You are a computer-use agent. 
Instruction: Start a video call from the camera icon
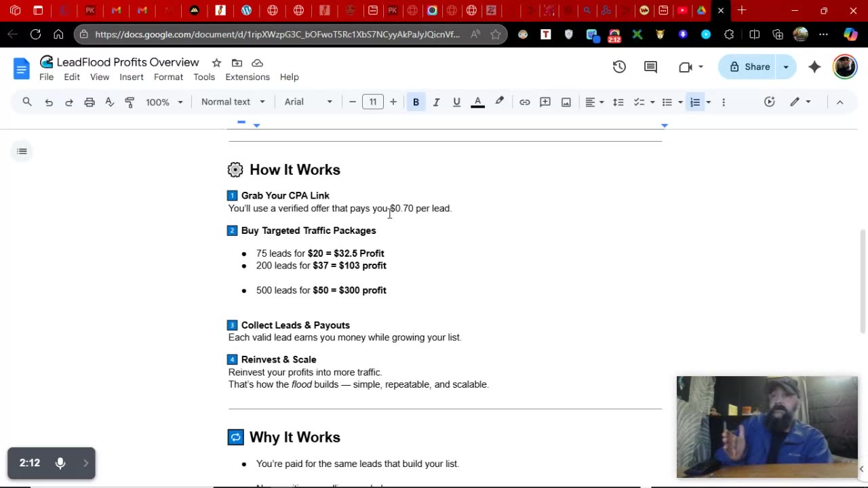(686, 66)
